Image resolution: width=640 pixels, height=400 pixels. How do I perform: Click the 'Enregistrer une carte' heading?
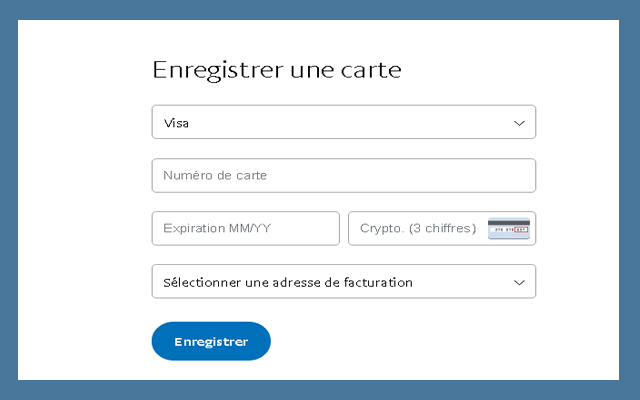pos(276,70)
